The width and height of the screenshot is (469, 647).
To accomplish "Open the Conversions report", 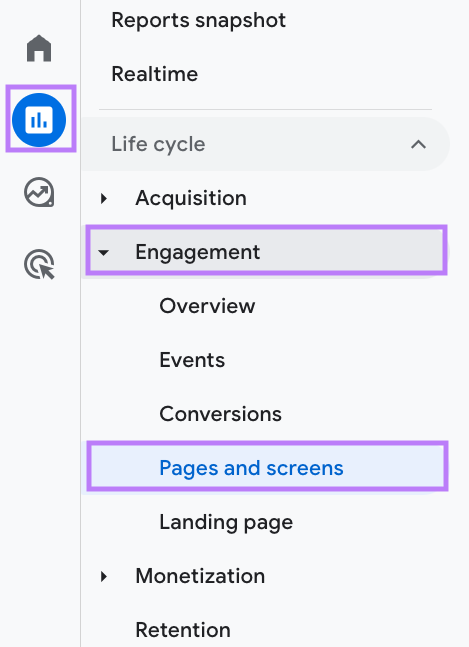I will [x=220, y=414].
